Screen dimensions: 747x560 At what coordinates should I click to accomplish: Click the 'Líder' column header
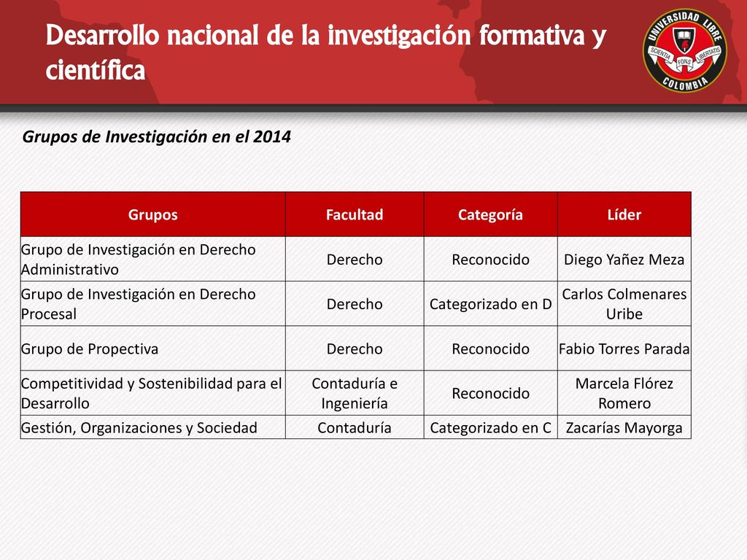click(x=624, y=215)
